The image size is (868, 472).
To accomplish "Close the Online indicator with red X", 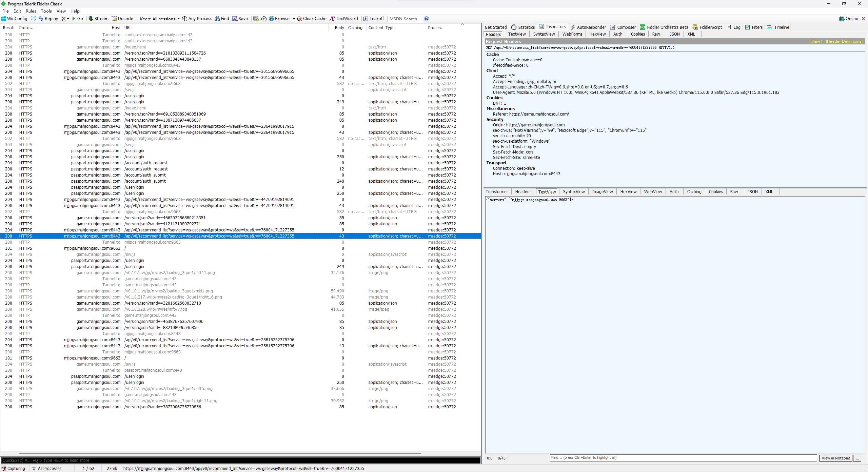I will click(863, 19).
